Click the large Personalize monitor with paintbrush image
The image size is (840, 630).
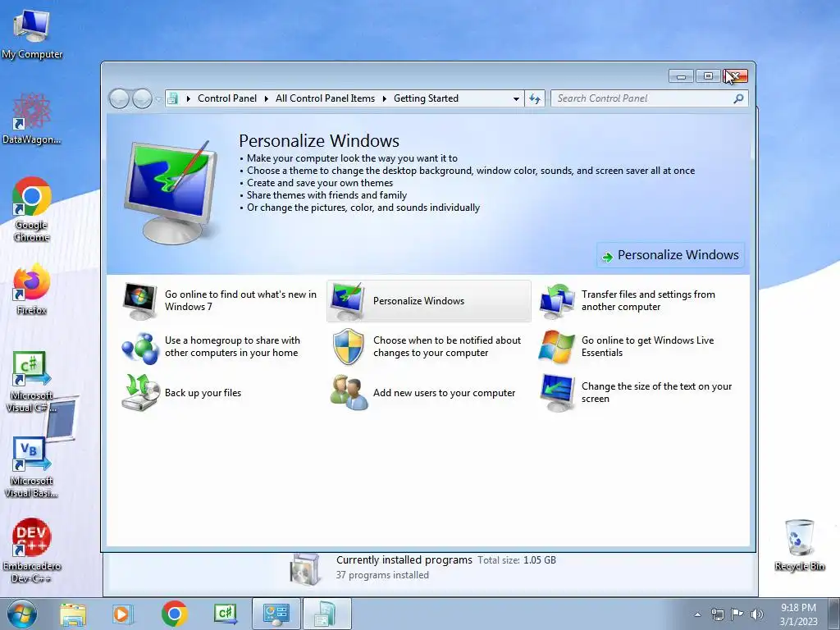click(x=172, y=192)
